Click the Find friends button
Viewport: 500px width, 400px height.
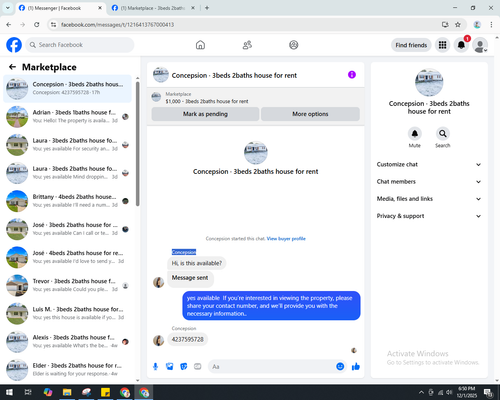[x=411, y=45]
